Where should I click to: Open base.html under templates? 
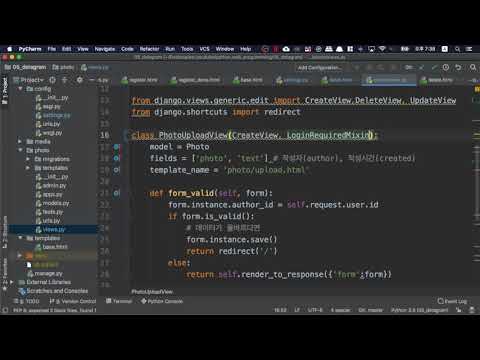(x=51, y=247)
